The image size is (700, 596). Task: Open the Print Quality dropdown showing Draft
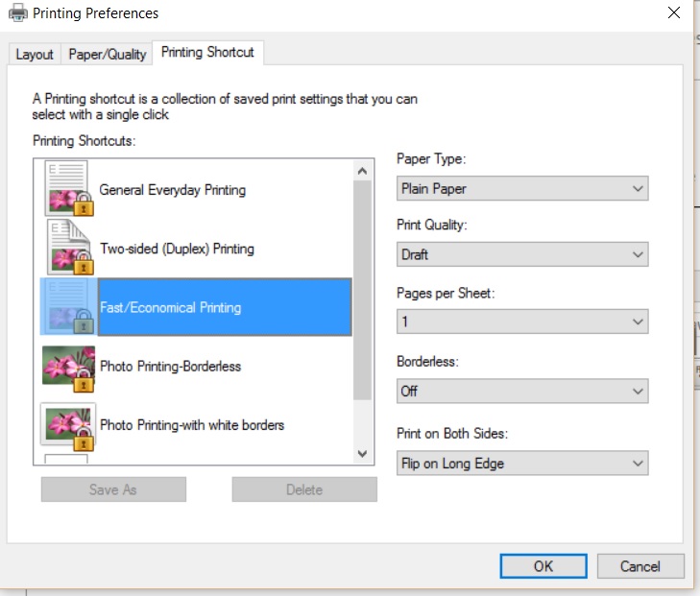click(x=522, y=254)
